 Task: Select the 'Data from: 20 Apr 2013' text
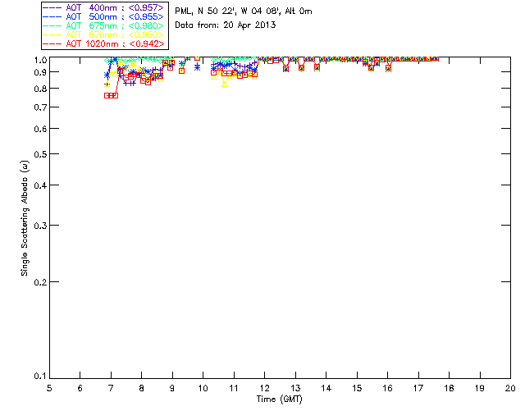coord(226,25)
